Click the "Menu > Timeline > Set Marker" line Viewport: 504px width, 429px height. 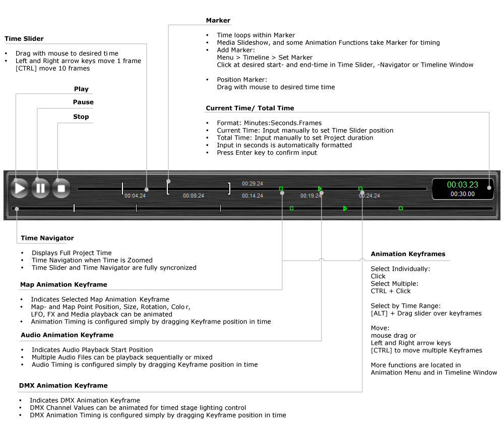tap(265, 57)
